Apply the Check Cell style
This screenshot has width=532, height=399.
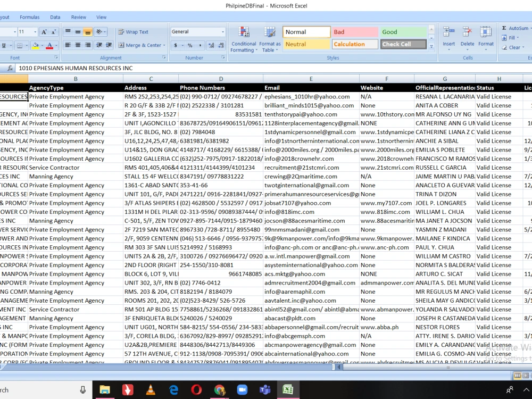point(403,44)
